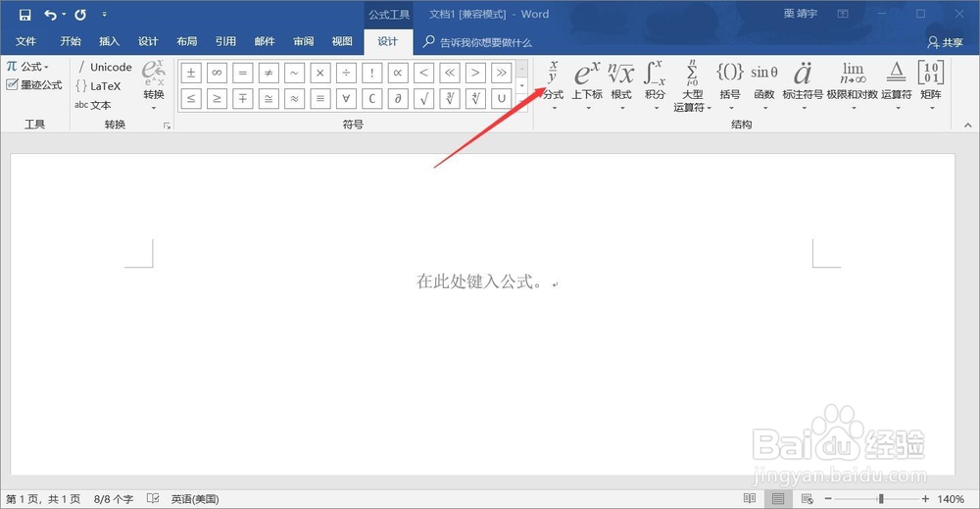
Task: Insert the identical-to ≡ symbol
Action: click(320, 99)
